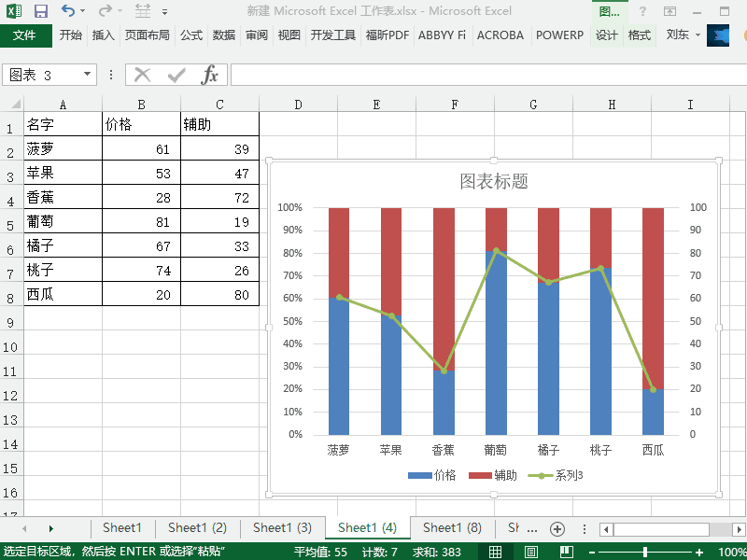
Task: Switch to the 审阅 ribbon tab
Action: tap(257, 35)
